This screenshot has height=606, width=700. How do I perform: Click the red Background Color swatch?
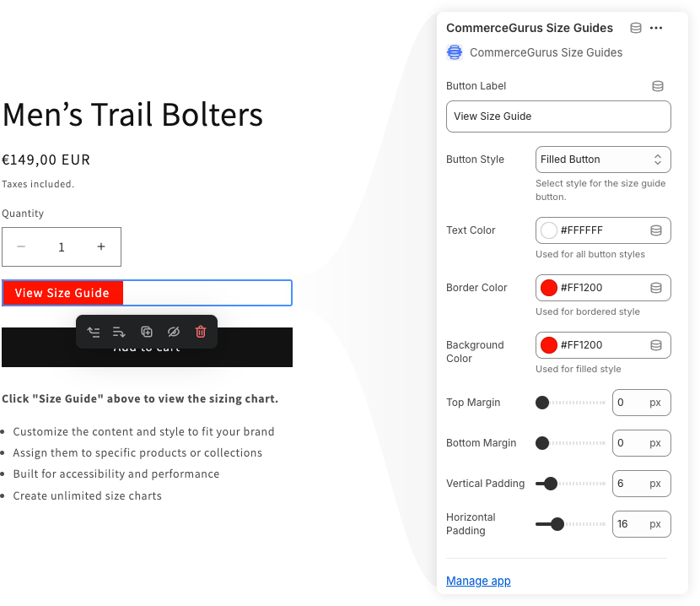point(548,344)
